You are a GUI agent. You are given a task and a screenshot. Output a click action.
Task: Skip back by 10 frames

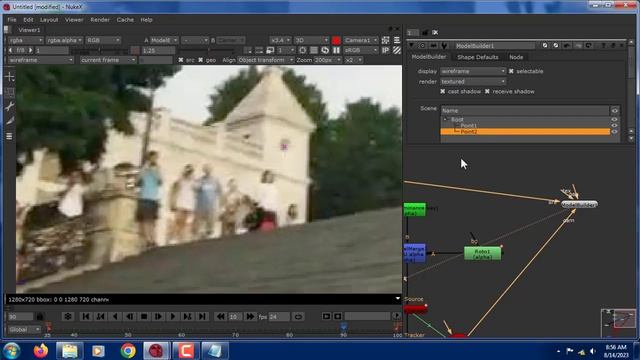(220, 316)
